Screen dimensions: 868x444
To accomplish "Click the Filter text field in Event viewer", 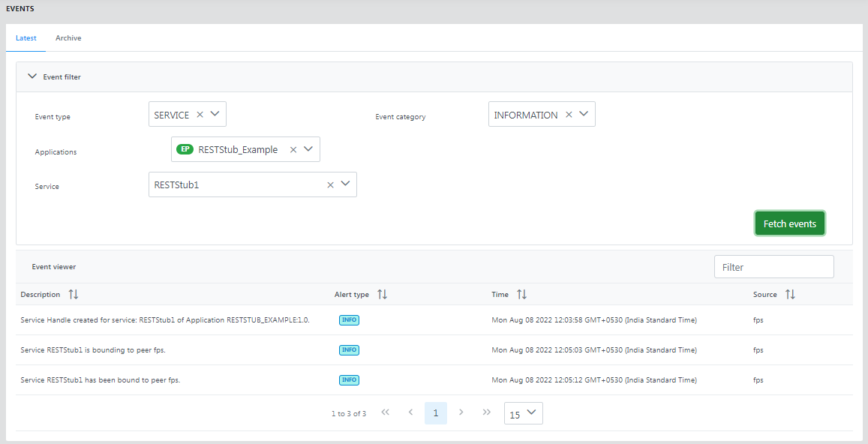I will (x=773, y=267).
